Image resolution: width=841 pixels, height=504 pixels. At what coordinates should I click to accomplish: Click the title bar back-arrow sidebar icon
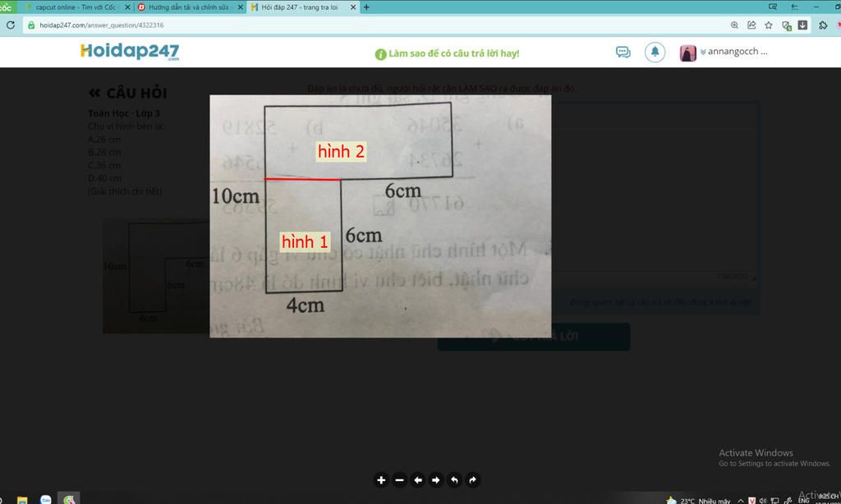pyautogui.click(x=794, y=7)
